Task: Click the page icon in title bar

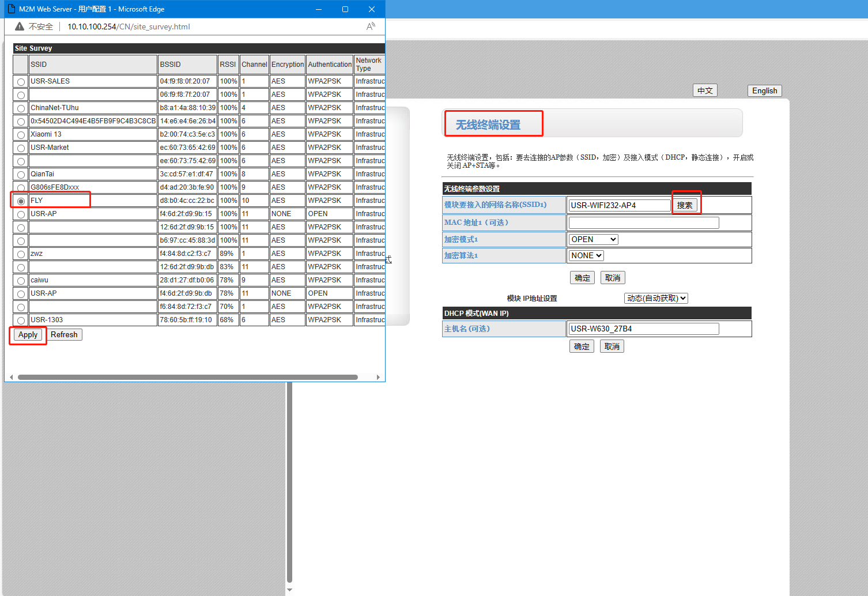Action: tap(11, 9)
